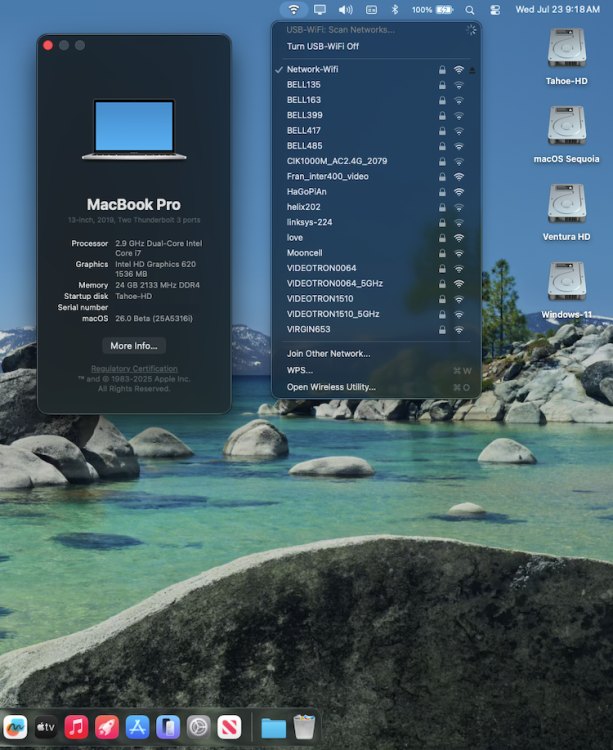This screenshot has height=750, width=613.
Task: Join the helix202 network
Action: [376, 207]
